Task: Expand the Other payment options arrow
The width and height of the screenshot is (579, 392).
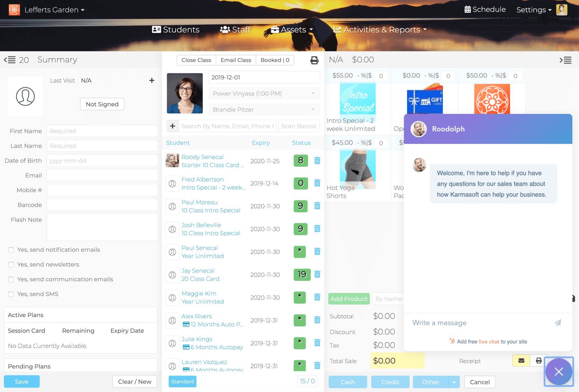Action: point(454,382)
